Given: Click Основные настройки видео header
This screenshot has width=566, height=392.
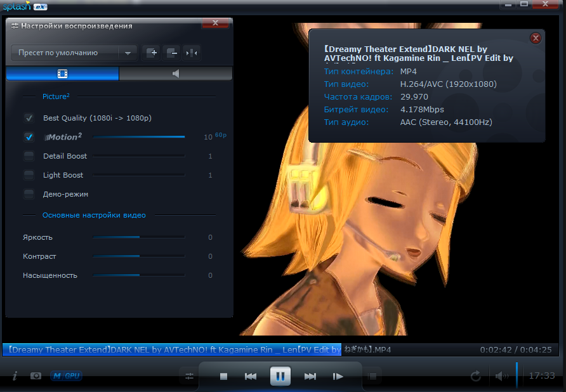Looking at the screenshot, I should [94, 215].
